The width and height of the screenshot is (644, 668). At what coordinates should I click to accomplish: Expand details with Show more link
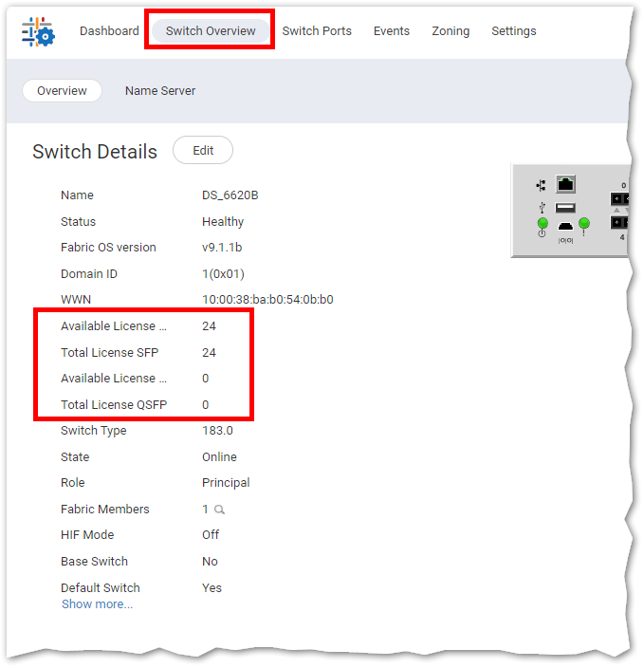pyautogui.click(x=97, y=604)
